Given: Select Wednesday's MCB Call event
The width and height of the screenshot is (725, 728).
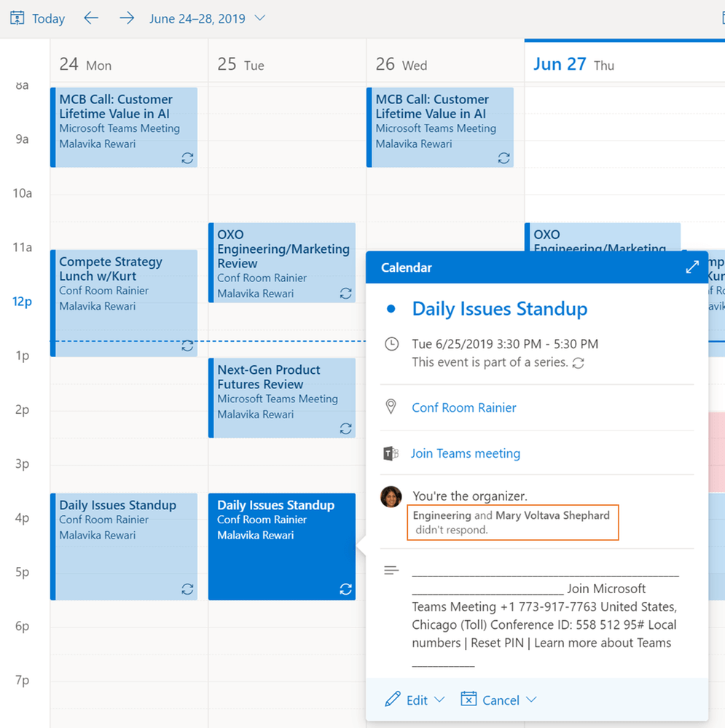Looking at the screenshot, I should pos(440,127).
